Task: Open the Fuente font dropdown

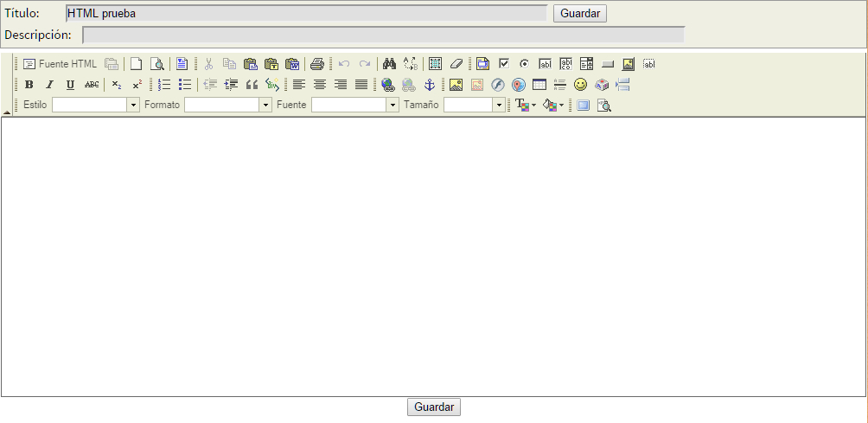Action: tap(354, 105)
